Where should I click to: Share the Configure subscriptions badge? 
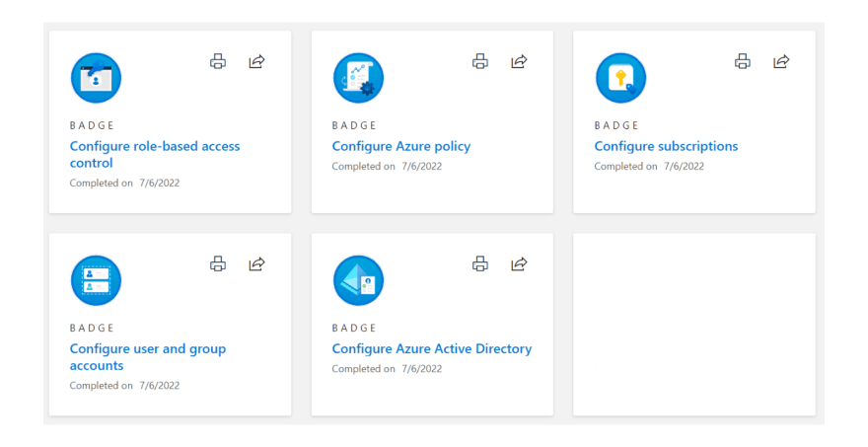pyautogui.click(x=781, y=61)
